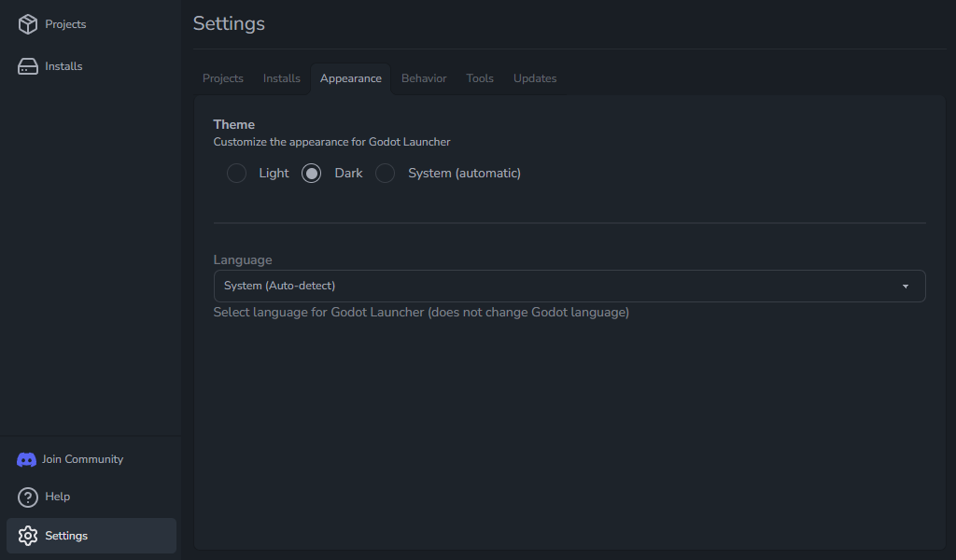This screenshot has width=956, height=560.
Task: Click 'Select language for Godot Launcher' hint text
Action: tap(421, 313)
